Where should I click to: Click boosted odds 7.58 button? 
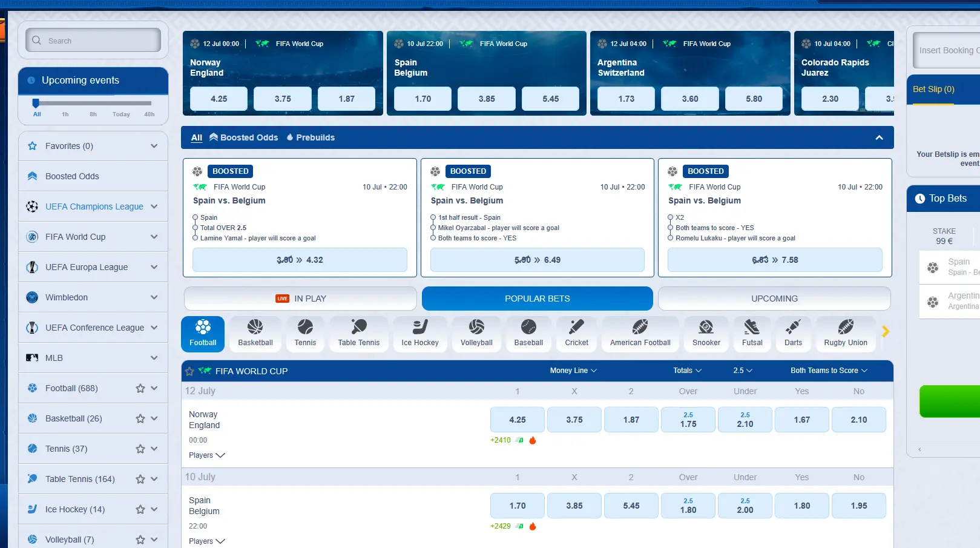775,260
